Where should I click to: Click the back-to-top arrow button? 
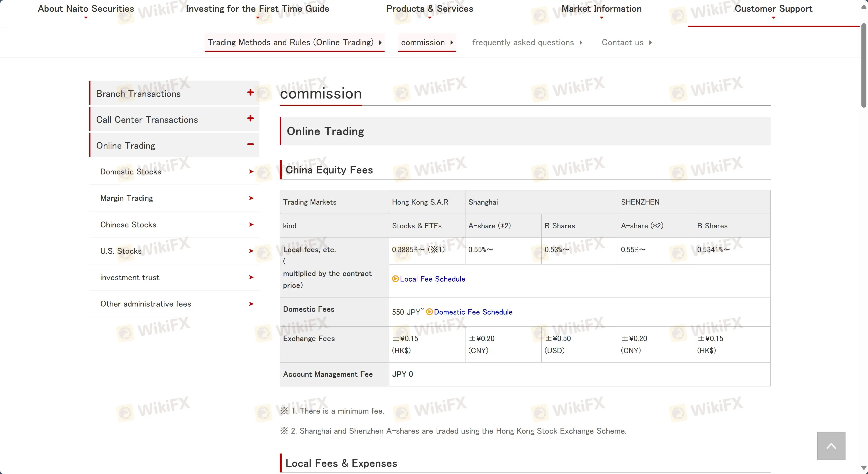pyautogui.click(x=831, y=446)
